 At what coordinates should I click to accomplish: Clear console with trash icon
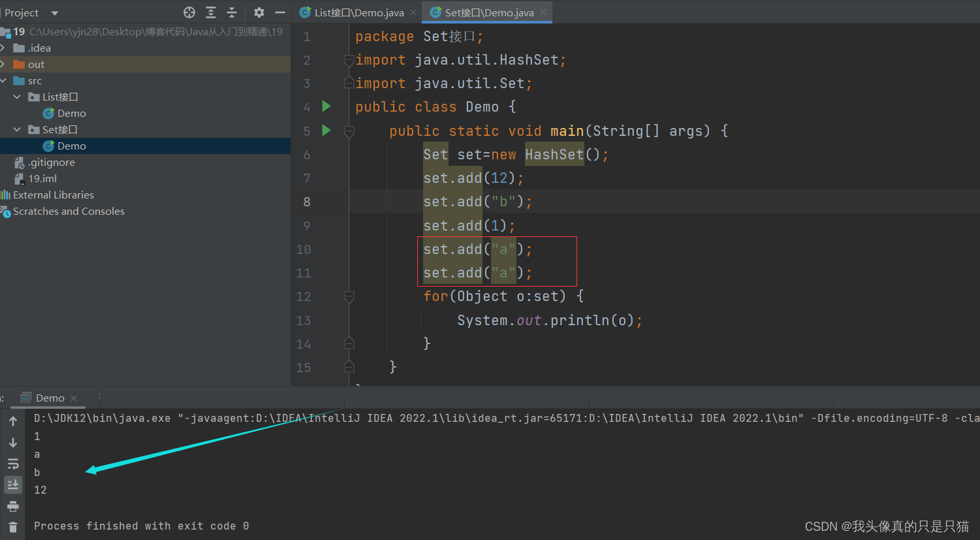click(13, 527)
